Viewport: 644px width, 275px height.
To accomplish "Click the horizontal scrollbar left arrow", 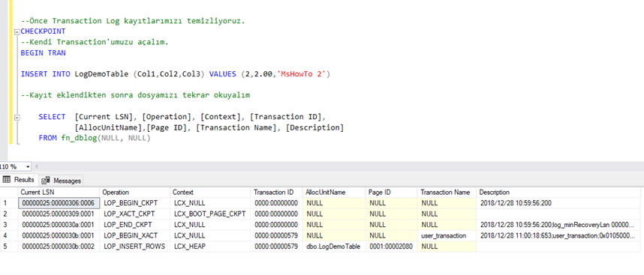I will pyautogui.click(x=36, y=167).
